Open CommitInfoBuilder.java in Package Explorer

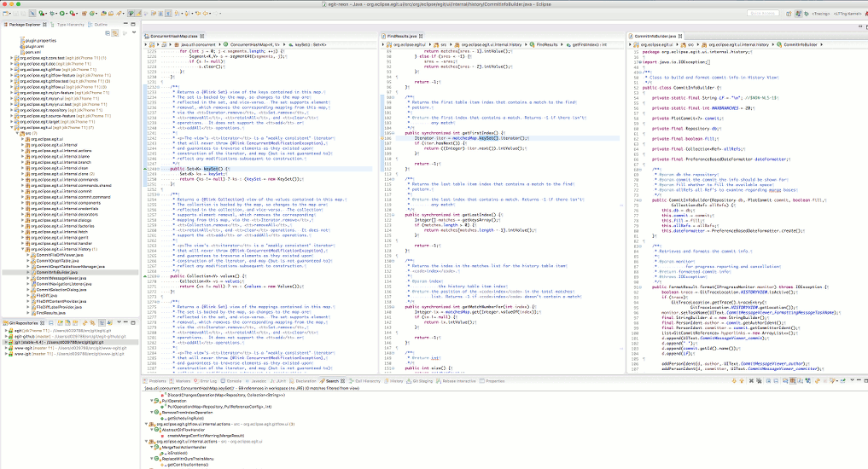55,273
